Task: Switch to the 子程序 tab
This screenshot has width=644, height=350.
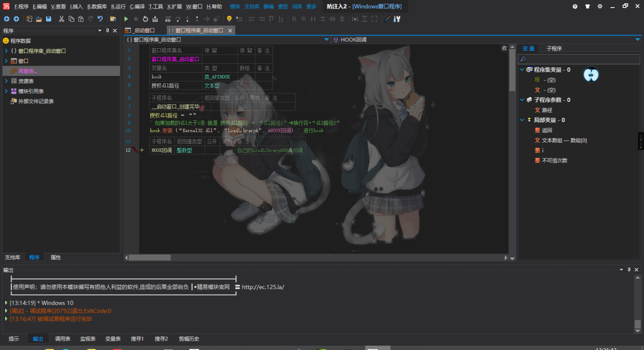Action: [554, 49]
